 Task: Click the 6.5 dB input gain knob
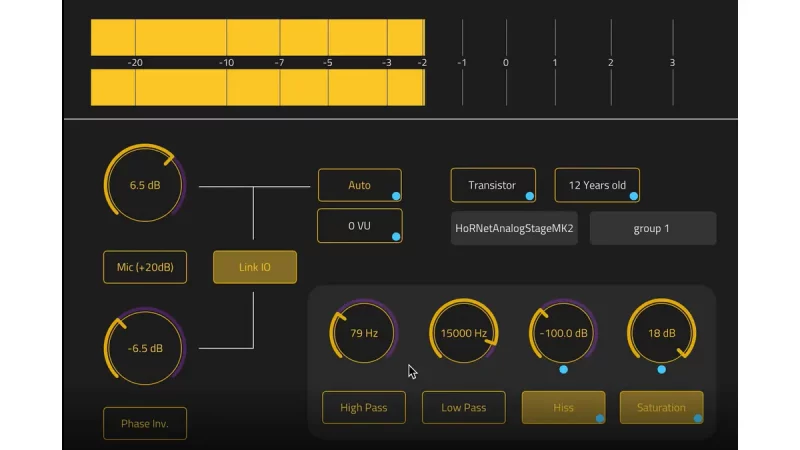click(145, 185)
